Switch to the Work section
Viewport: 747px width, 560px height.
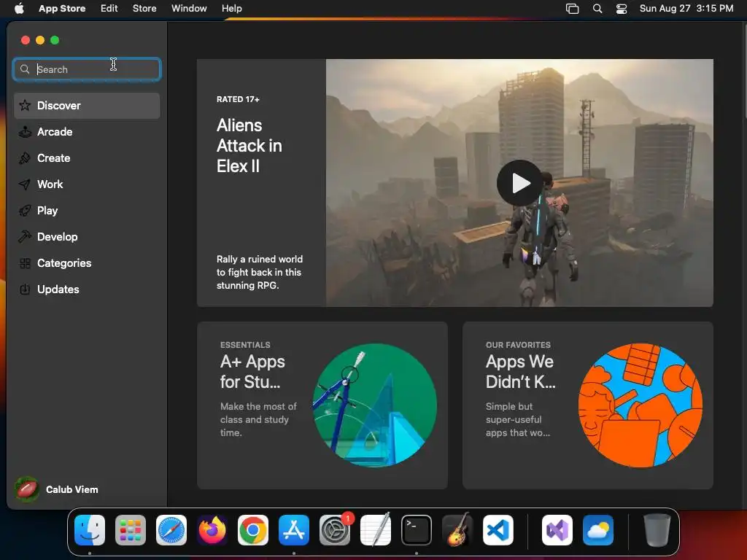(88, 184)
